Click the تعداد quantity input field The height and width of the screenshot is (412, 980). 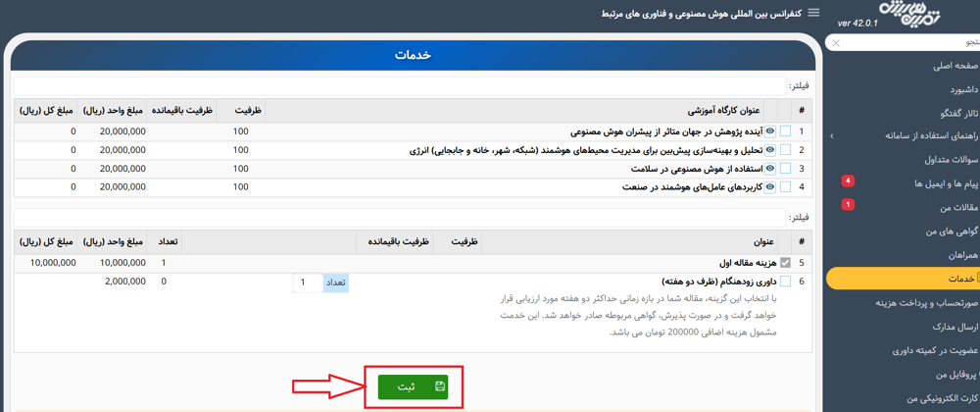(x=308, y=283)
